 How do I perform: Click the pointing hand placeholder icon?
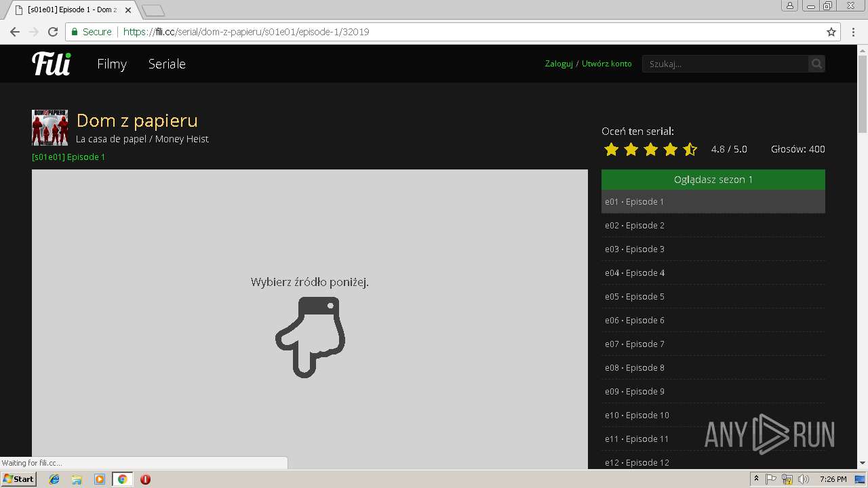point(310,336)
